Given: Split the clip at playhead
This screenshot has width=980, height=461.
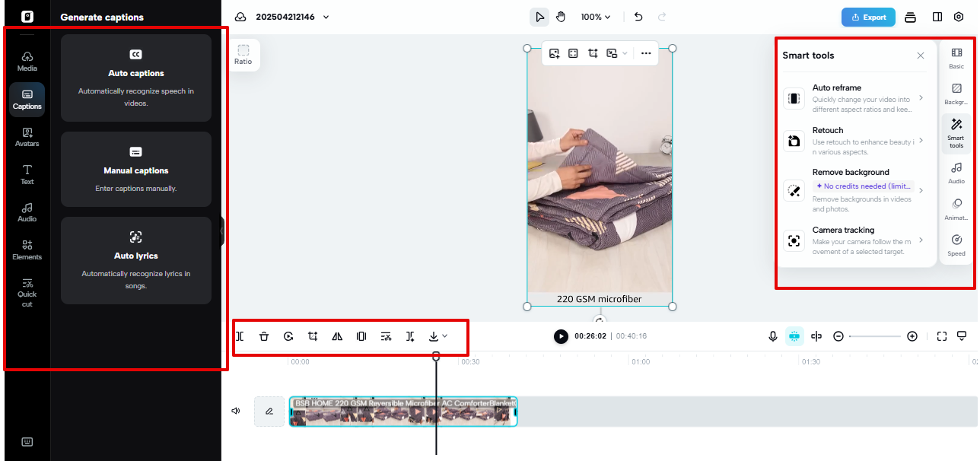Looking at the screenshot, I should click(x=240, y=336).
